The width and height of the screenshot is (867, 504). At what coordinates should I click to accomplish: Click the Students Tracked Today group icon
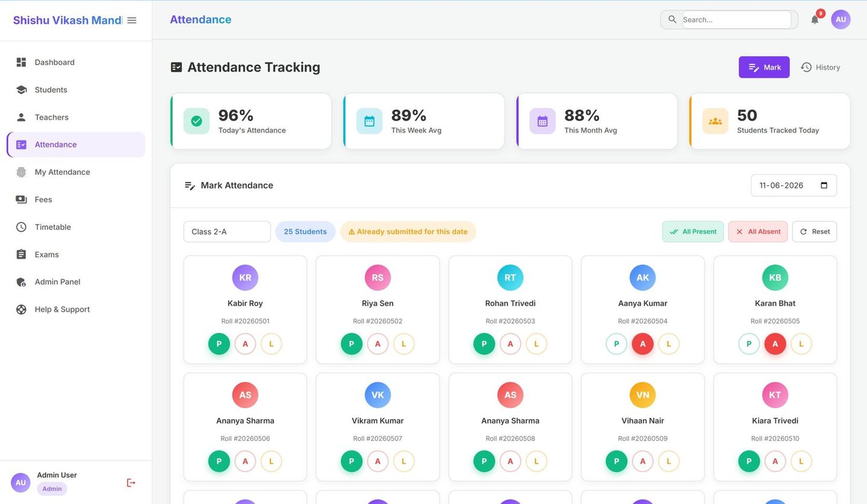(x=715, y=121)
